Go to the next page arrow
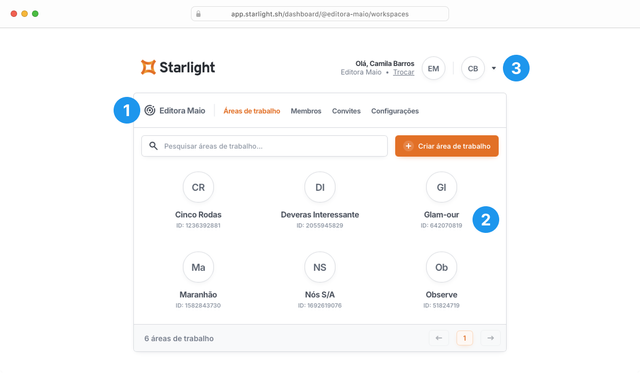Screen dimensions: 640x373 tap(490, 338)
